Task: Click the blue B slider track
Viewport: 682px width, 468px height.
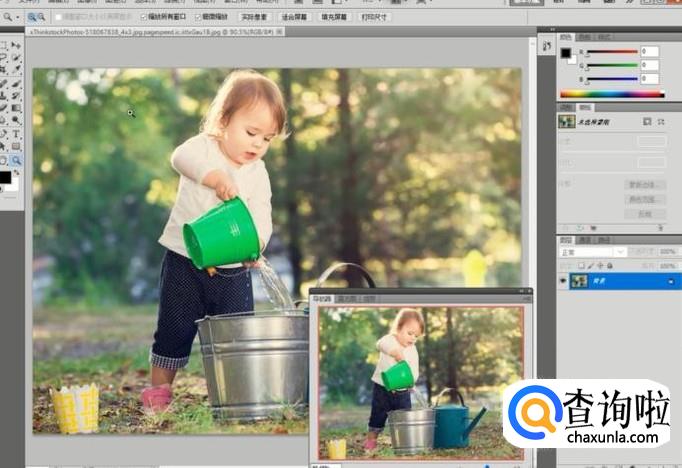Action: pyautogui.click(x=612, y=79)
